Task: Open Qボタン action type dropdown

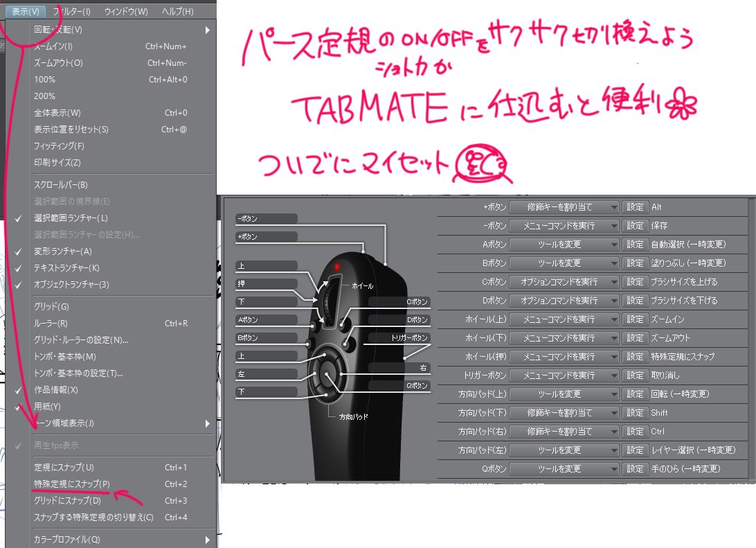Action: tap(564, 469)
